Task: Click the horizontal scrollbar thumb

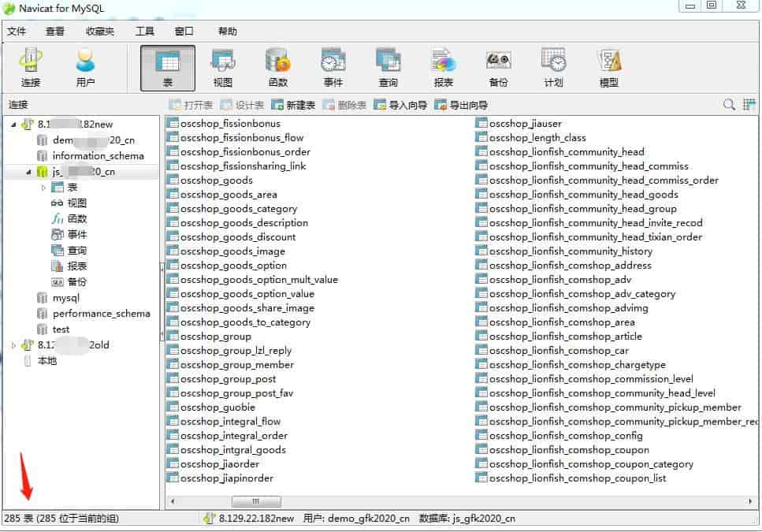Action: click(x=256, y=501)
